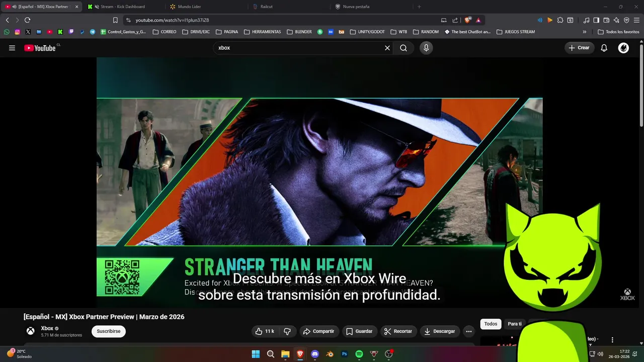This screenshot has width=644, height=362.
Task: Run the search with magnifier button
Action: [404, 48]
